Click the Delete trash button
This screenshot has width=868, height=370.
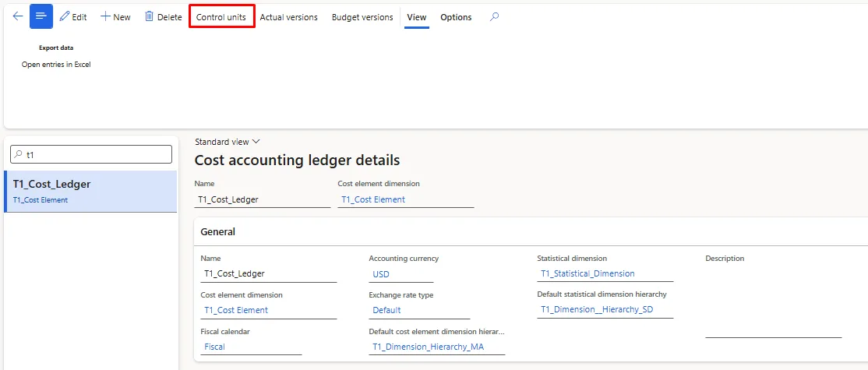pyautogui.click(x=164, y=17)
